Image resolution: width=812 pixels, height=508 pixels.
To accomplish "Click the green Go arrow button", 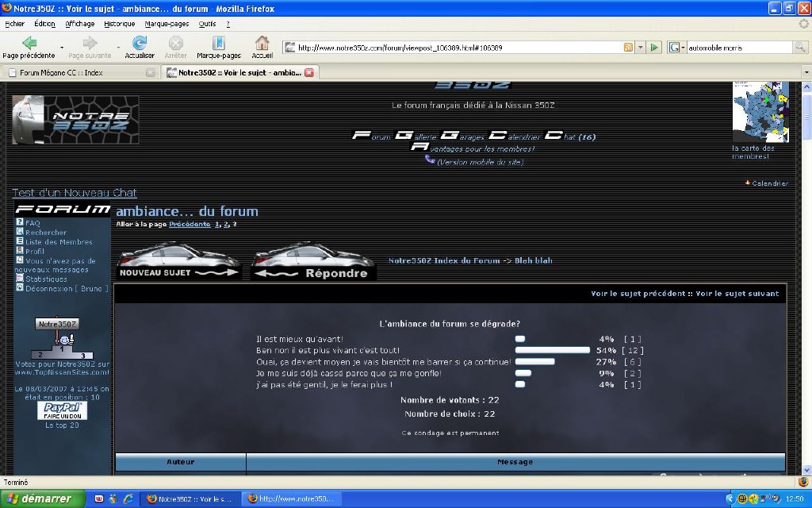I will (654, 47).
